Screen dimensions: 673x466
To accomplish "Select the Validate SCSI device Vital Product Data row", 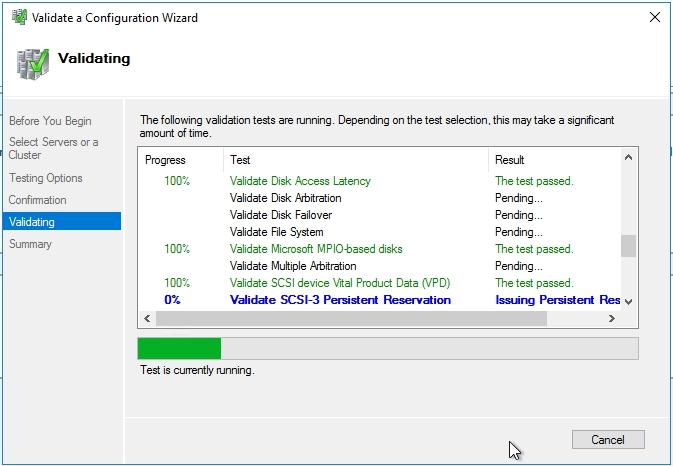I will 379,283.
